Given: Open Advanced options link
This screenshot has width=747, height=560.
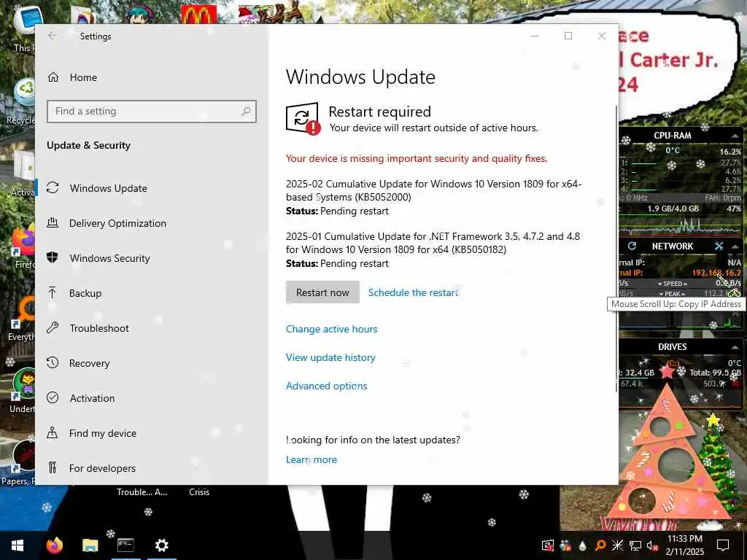Looking at the screenshot, I should [326, 386].
